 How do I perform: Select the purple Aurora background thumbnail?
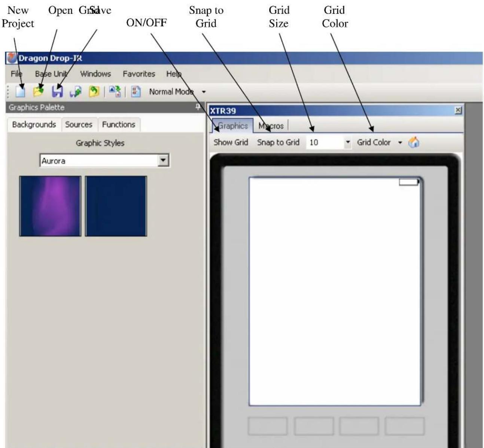50,206
